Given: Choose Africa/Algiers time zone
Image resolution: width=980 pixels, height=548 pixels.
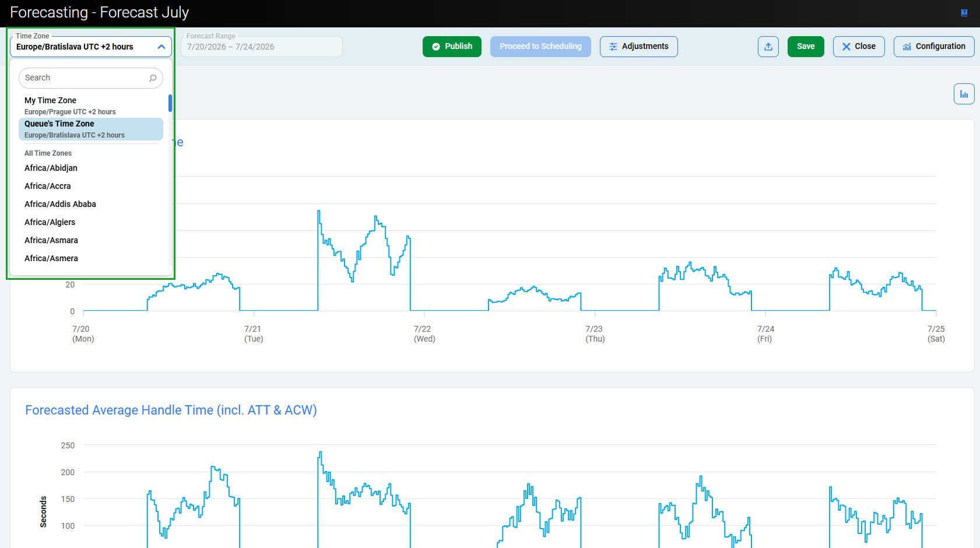Looking at the screenshot, I should point(91,222).
